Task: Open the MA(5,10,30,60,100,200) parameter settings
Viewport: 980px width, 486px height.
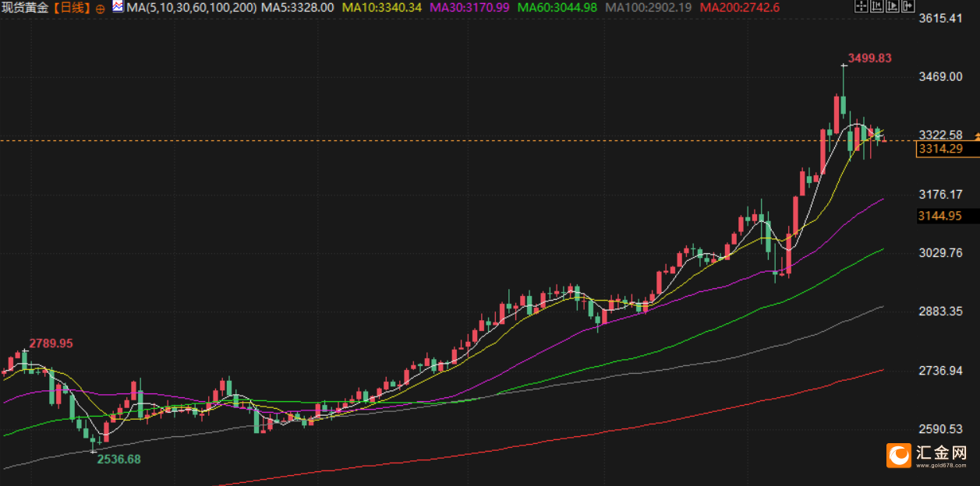Action: point(190,8)
